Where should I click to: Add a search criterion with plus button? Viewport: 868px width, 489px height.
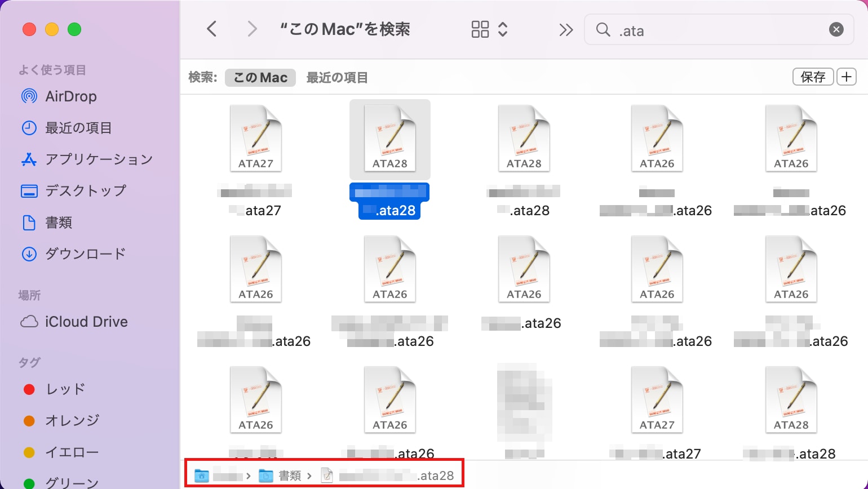[847, 77]
